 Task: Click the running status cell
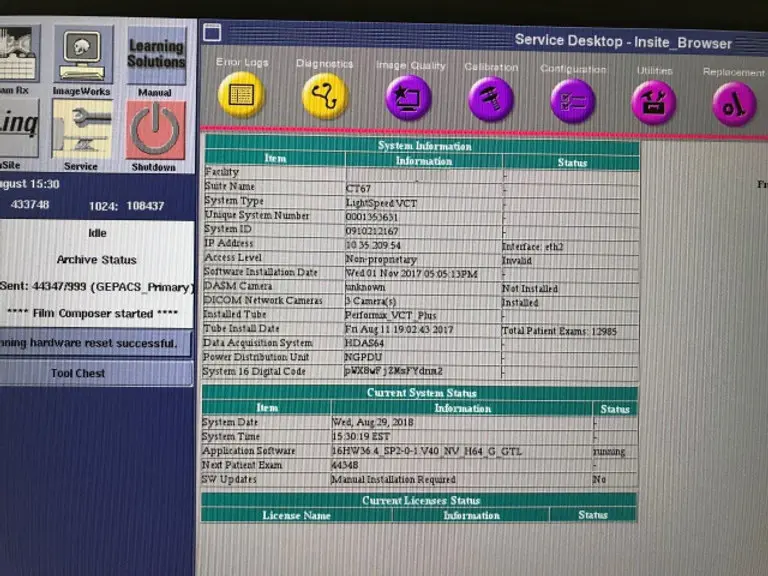[x=609, y=452]
